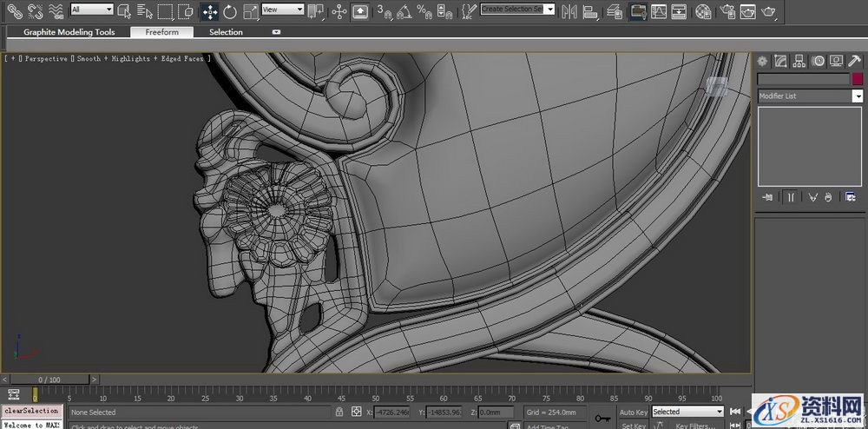Activate the Select and Move tool
Image resolution: width=868 pixels, height=429 pixels.
(209, 11)
